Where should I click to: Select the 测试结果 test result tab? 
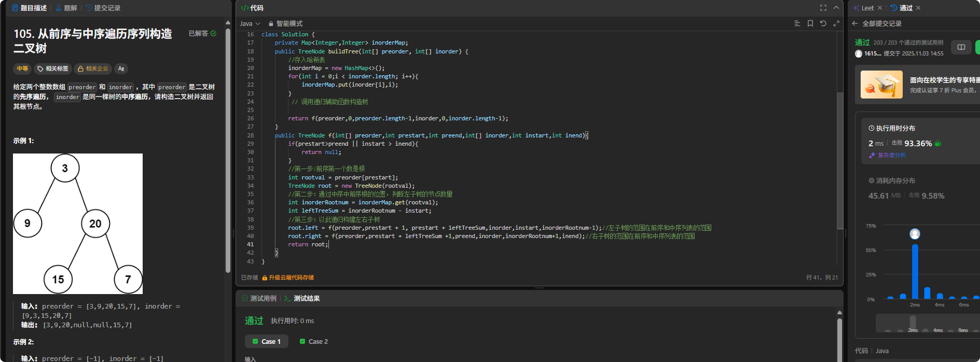[x=302, y=298]
